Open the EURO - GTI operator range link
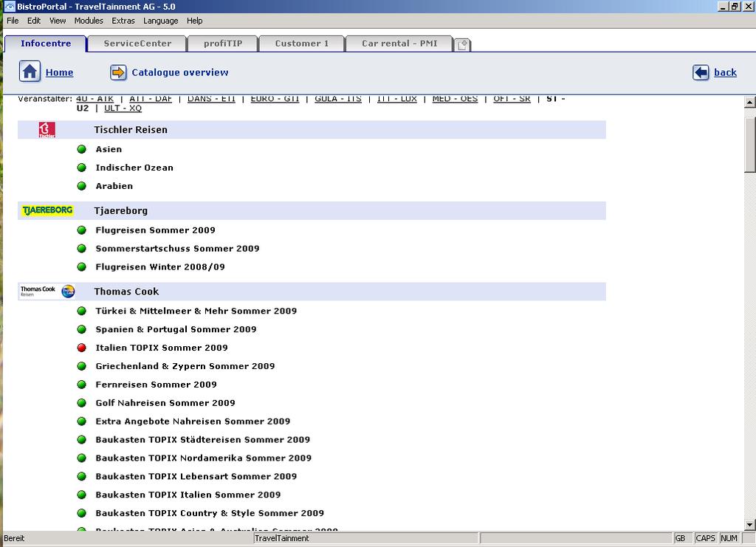Image resolution: width=756 pixels, height=547 pixels. point(275,99)
